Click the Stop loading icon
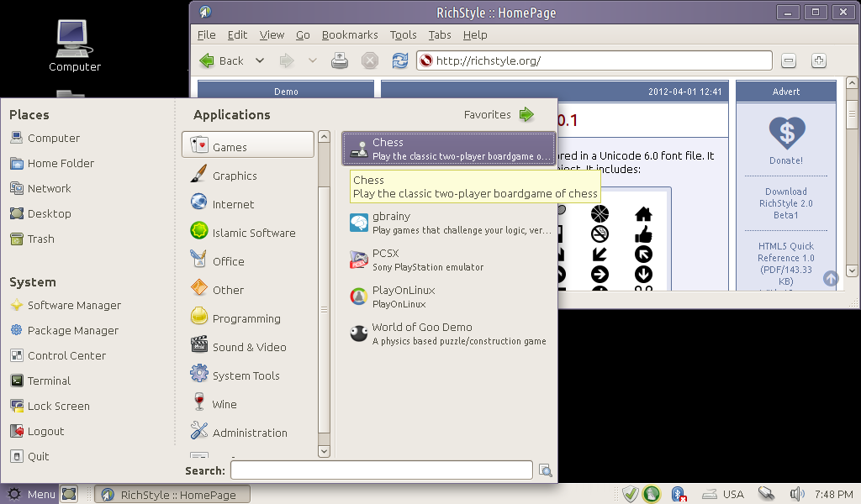 click(x=370, y=60)
